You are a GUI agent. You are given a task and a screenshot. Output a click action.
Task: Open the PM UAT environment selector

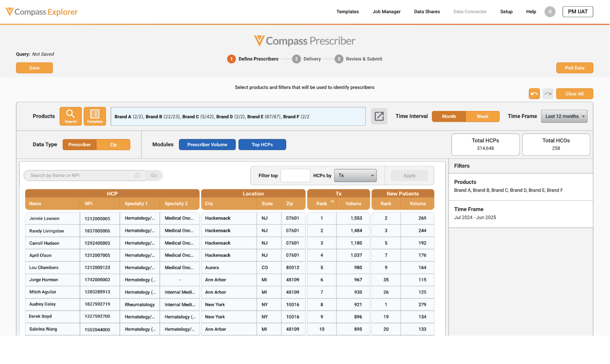pos(577,12)
